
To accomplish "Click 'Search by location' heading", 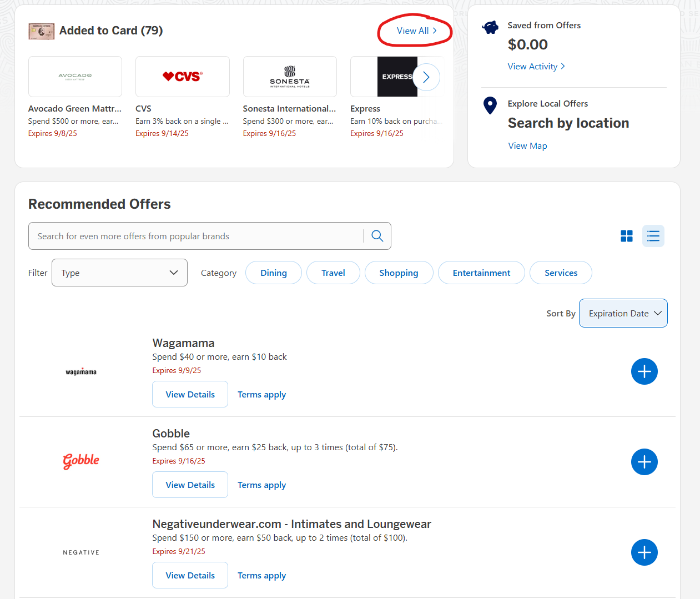I will click(568, 123).
